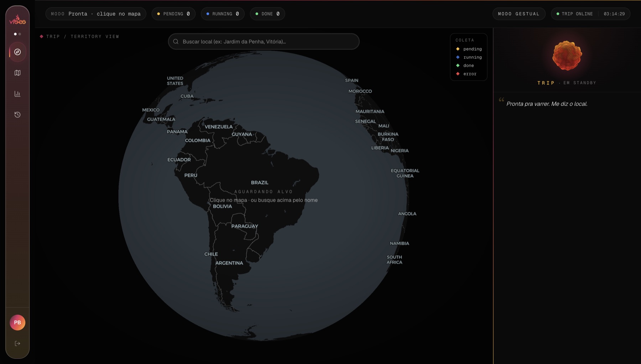The height and width of the screenshot is (364, 641).
Task: Select Mauritania label on the globe
Action: [370, 111]
